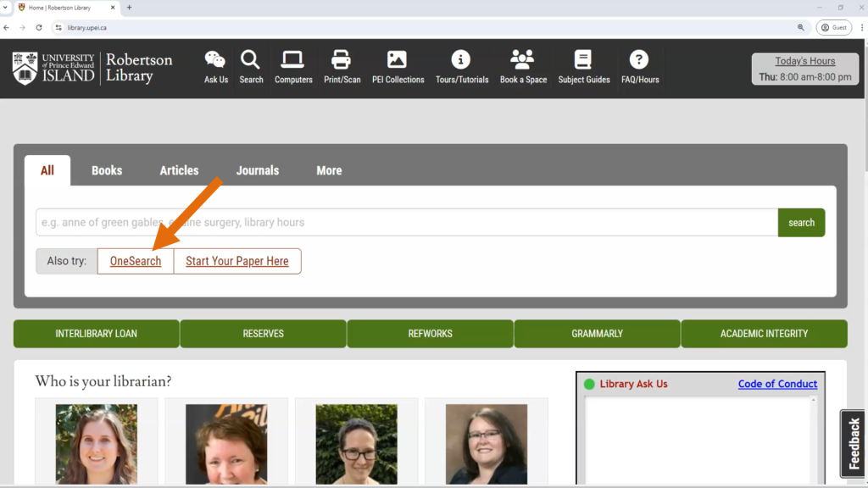This screenshot has height=488, width=868.
Task: Click the Computers icon
Action: (x=293, y=61)
